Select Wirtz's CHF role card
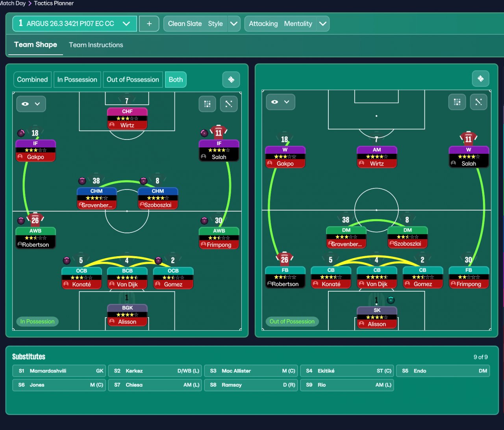The width and height of the screenshot is (504, 430). (127, 118)
